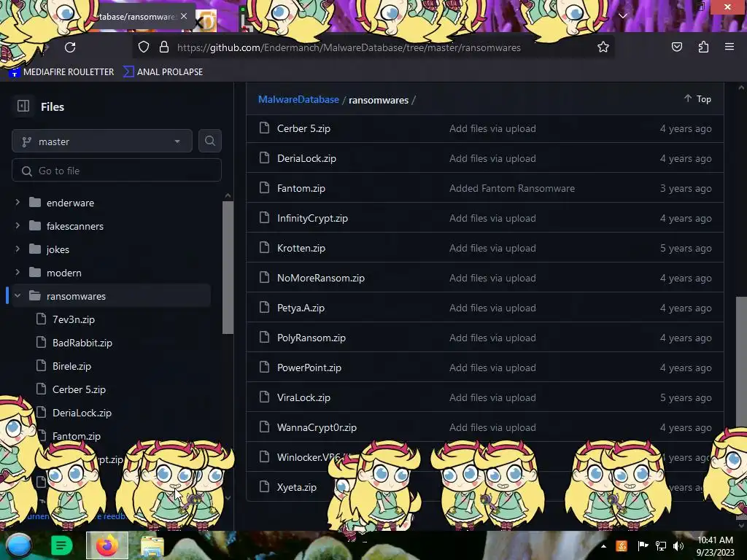Collapse the ransomwares folder chevron

click(18, 295)
